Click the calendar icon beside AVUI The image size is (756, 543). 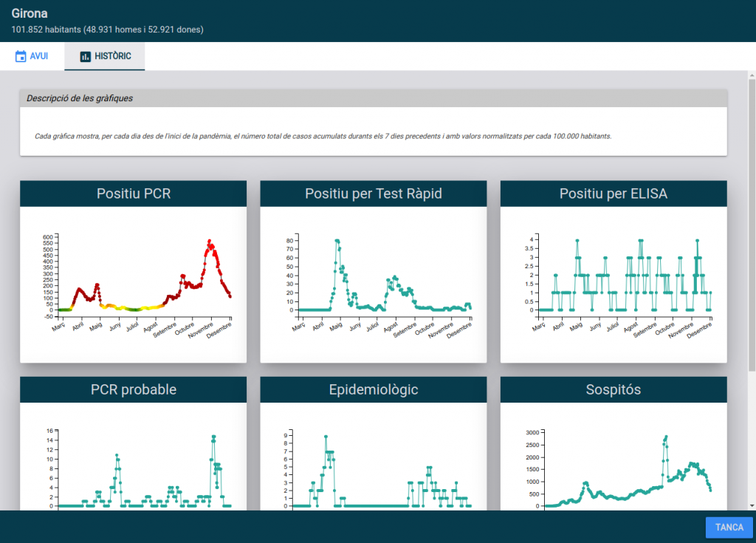pyautogui.click(x=21, y=56)
